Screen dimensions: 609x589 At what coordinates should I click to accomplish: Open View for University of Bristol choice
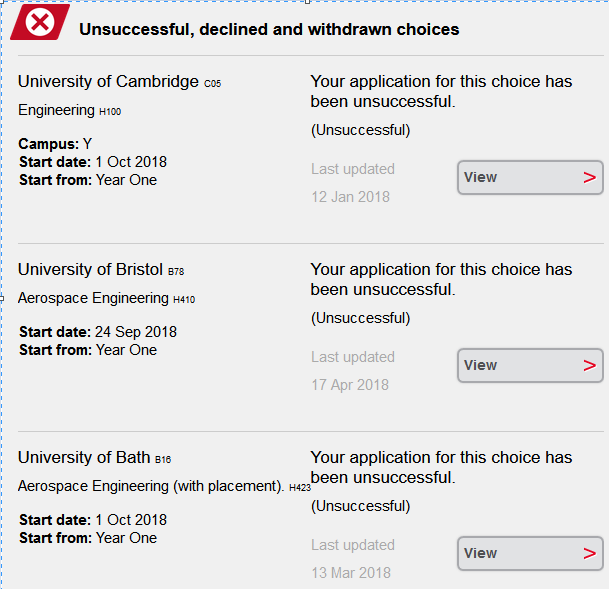click(x=529, y=365)
